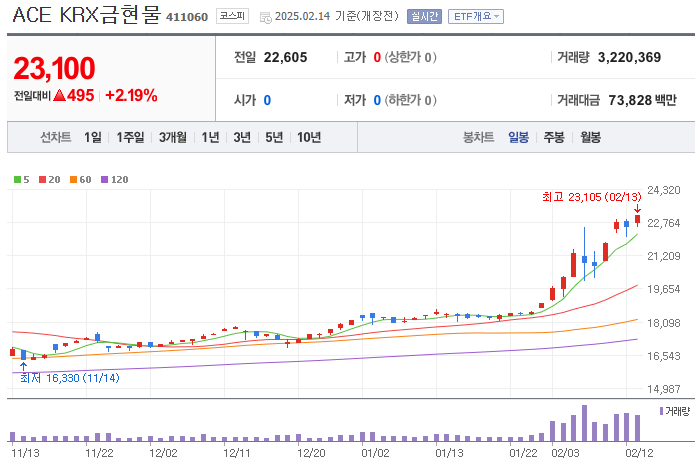
Task: Click the 12/11 date axis label
Action: point(237,453)
